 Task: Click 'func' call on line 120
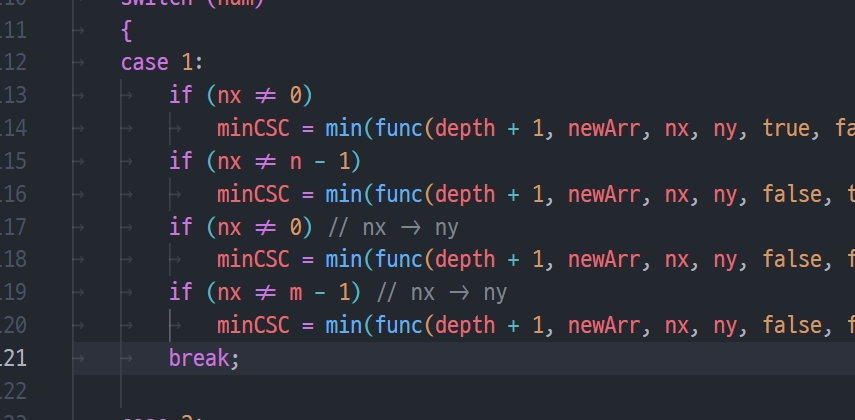click(x=399, y=326)
